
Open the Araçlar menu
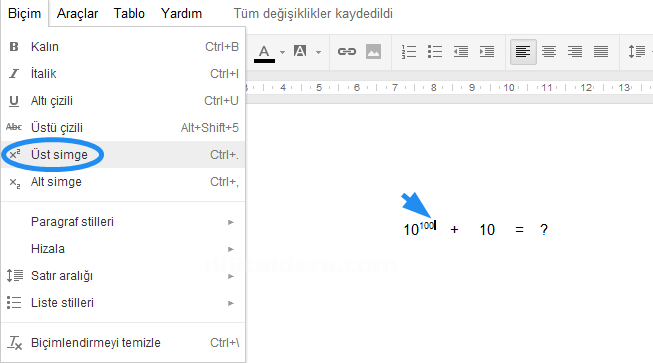(77, 13)
